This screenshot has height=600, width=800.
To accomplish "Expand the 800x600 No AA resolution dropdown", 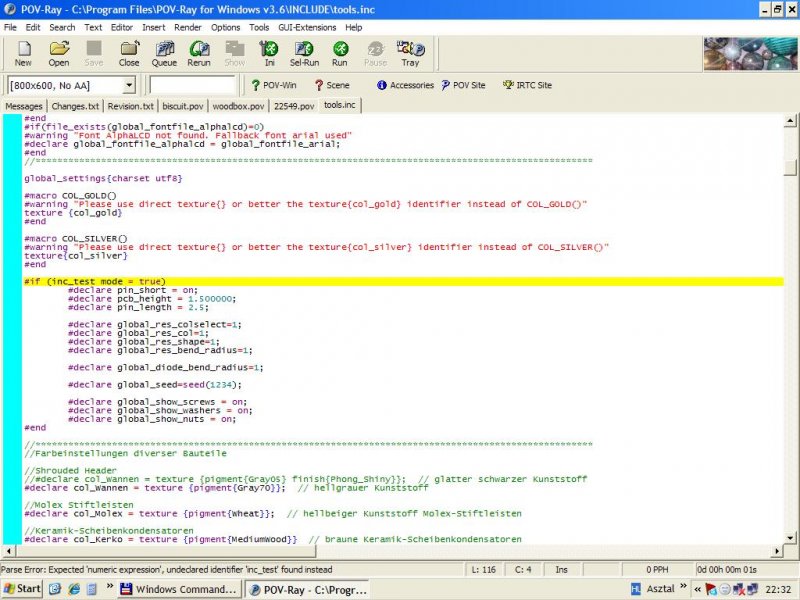I will pyautogui.click(x=129, y=85).
